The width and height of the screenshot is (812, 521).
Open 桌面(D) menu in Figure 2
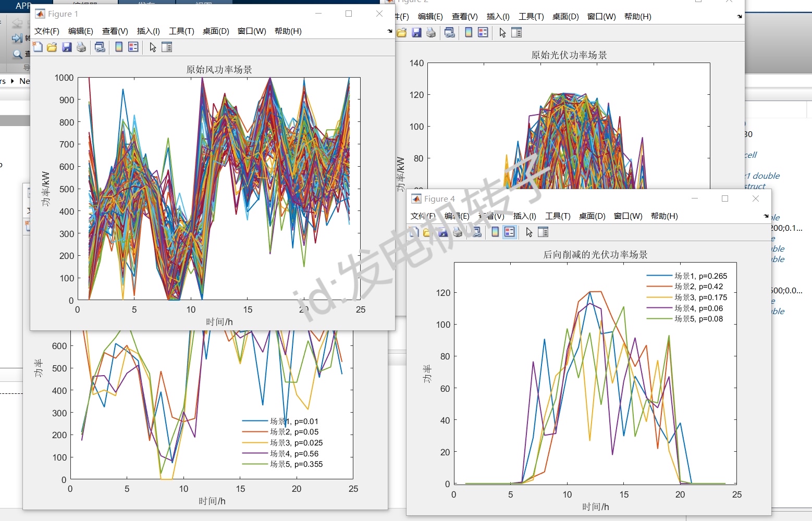565,17
